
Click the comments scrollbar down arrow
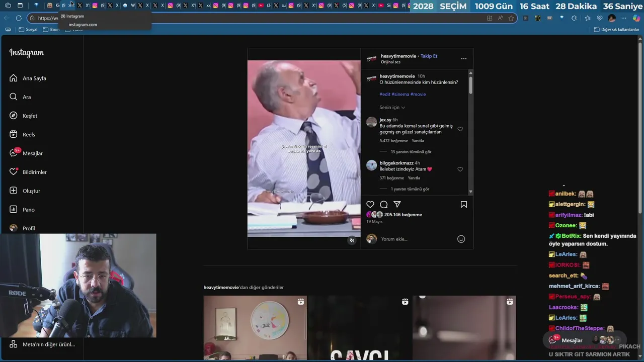click(x=470, y=192)
